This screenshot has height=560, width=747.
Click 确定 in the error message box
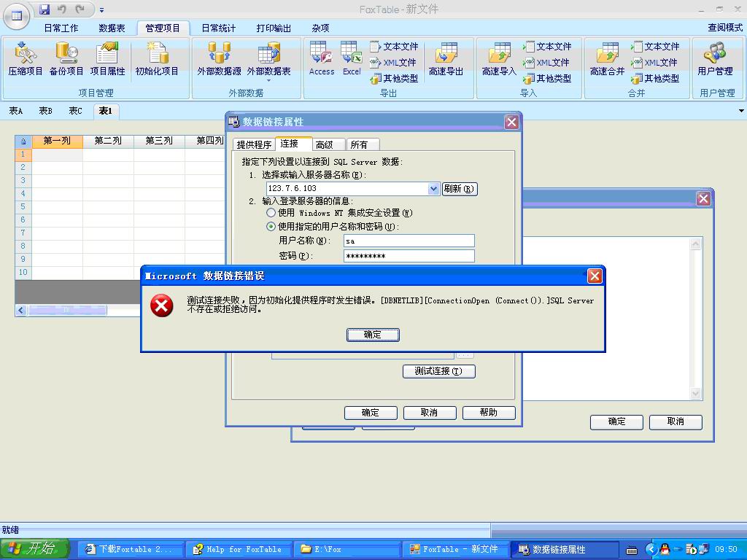click(373, 335)
